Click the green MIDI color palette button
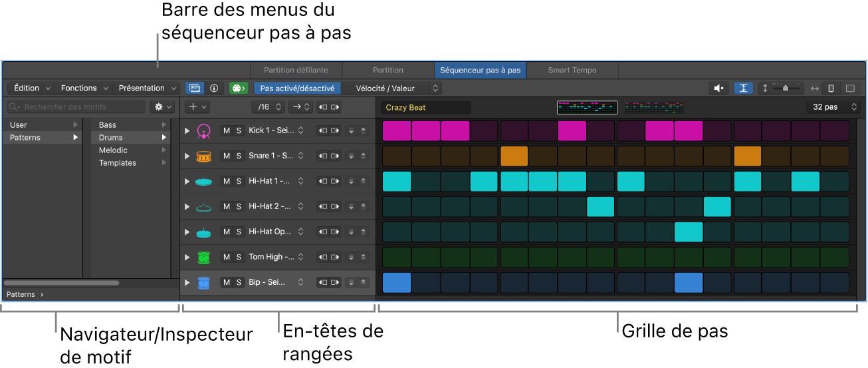 pos(238,88)
